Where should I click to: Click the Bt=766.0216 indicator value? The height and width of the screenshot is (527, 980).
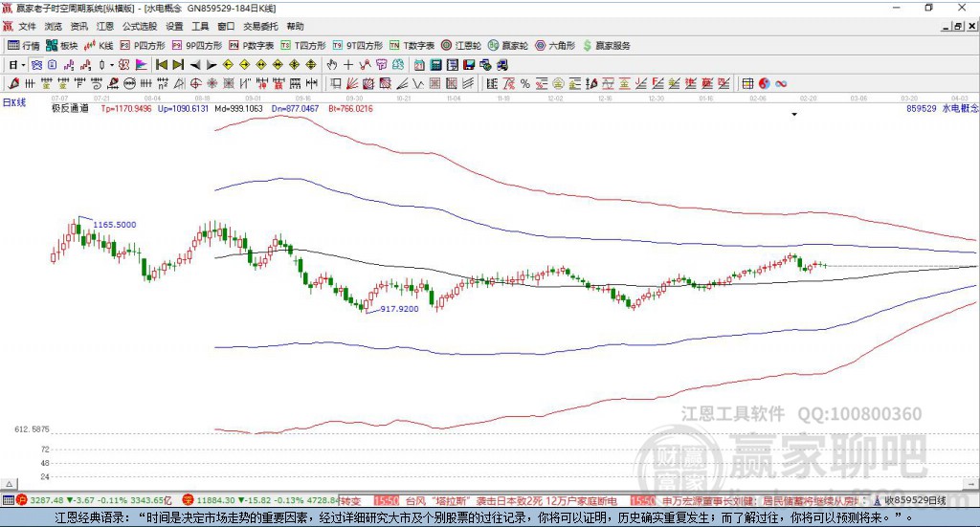350,109
